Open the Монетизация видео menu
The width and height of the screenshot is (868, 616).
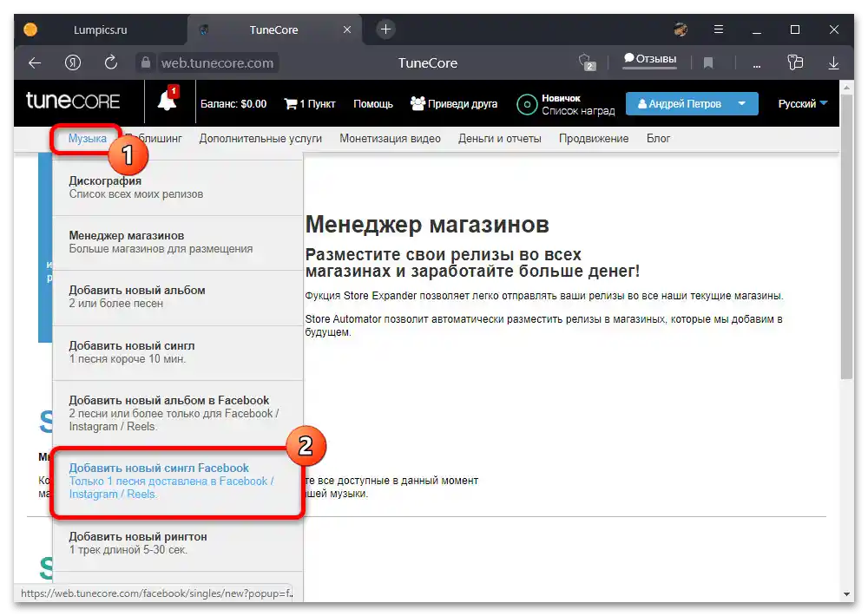[391, 138]
